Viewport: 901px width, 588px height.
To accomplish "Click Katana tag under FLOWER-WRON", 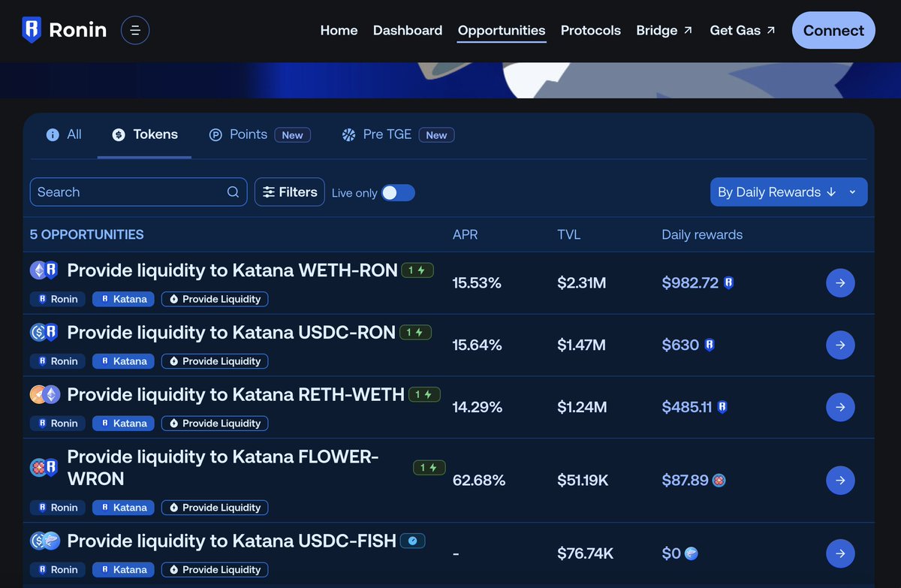I will click(x=124, y=508).
